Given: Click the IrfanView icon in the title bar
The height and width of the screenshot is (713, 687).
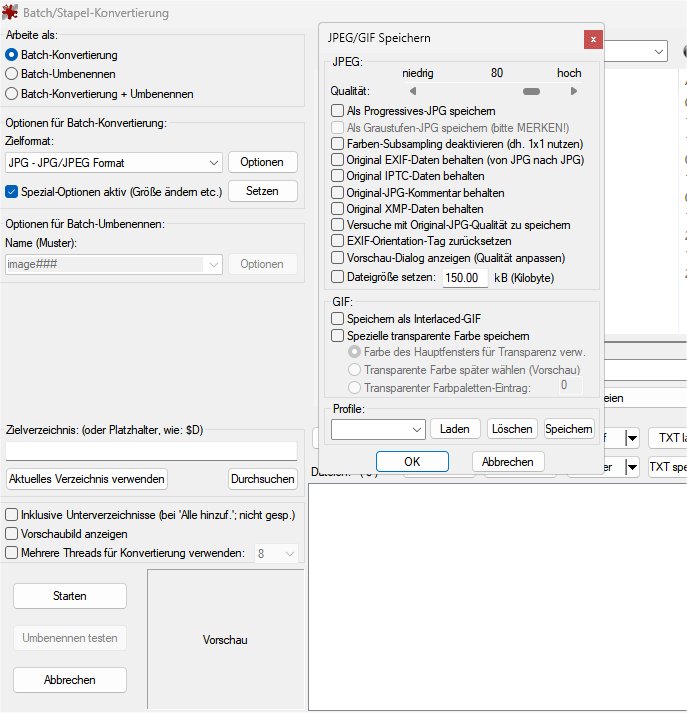Looking at the screenshot, I should (12, 13).
